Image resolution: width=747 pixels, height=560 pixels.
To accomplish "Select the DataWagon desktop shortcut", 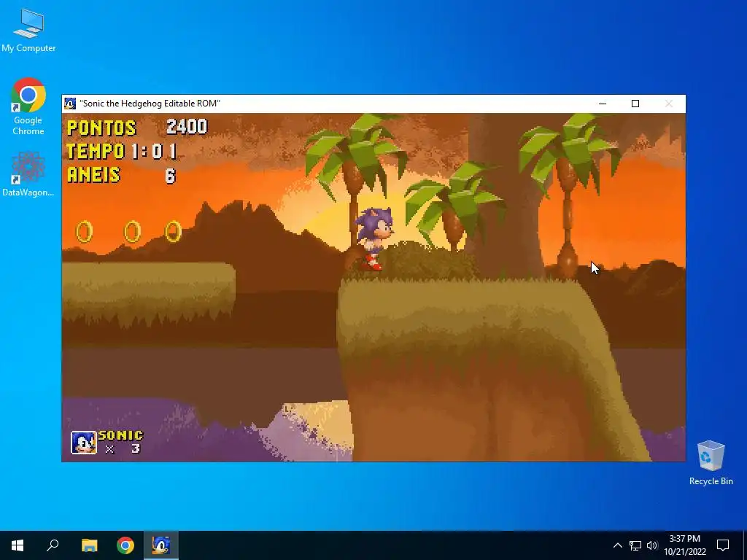I will click(28, 174).
